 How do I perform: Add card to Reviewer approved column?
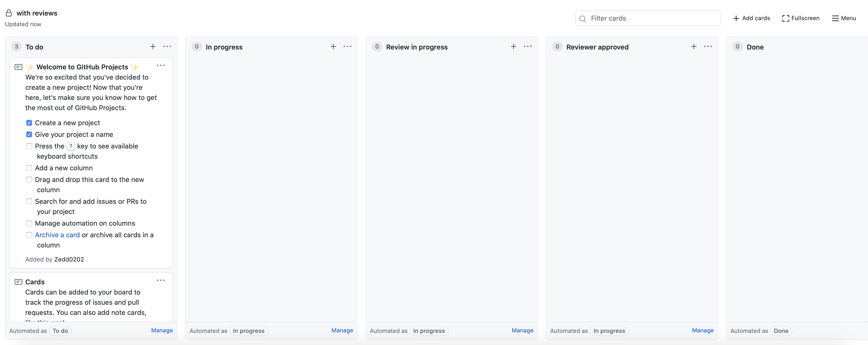(694, 46)
